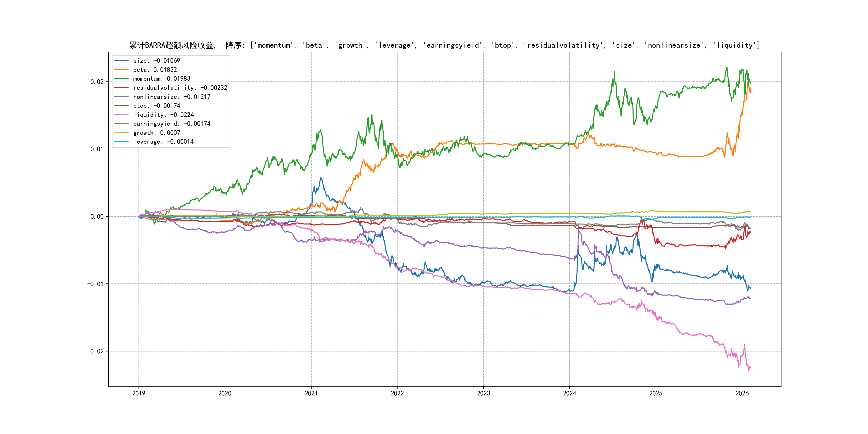Screen dimensions: 868x434
Task: Click the 2022 x-axis tick label
Action: pos(397,393)
